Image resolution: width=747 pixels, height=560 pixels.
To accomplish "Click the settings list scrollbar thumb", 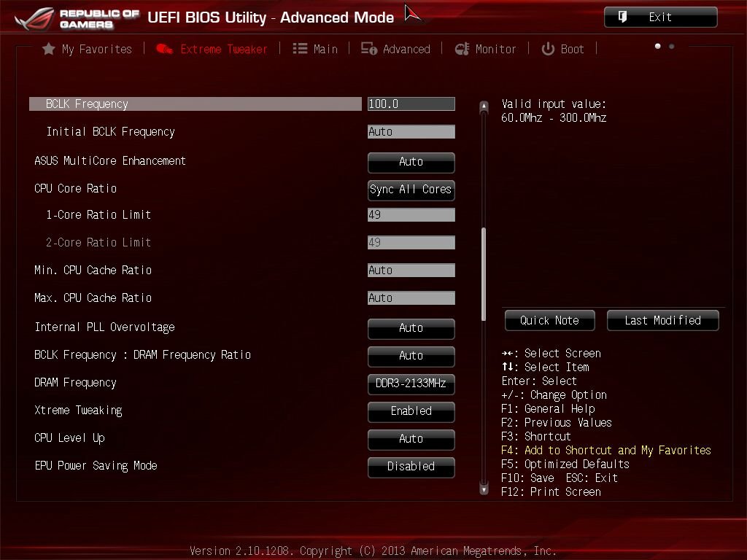I will tap(484, 274).
